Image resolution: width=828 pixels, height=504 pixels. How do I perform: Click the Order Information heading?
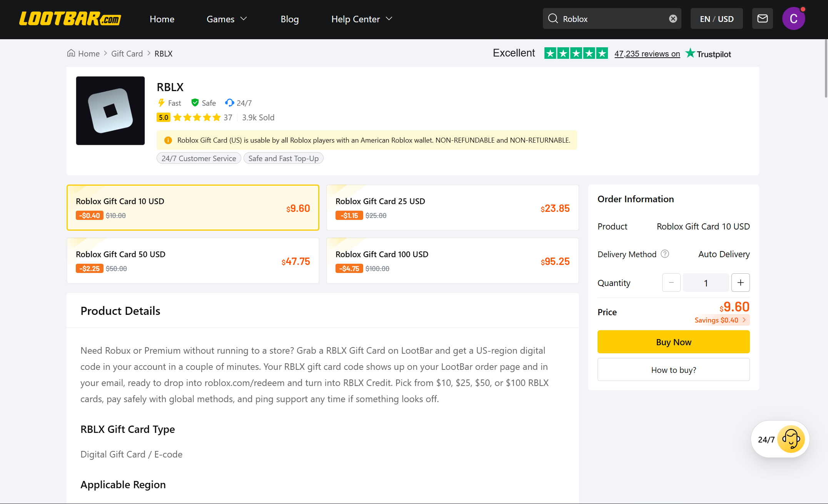[x=636, y=199]
